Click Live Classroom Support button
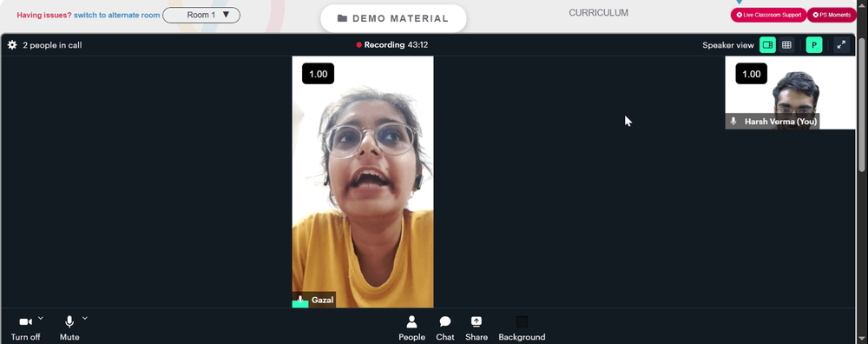 tap(768, 15)
